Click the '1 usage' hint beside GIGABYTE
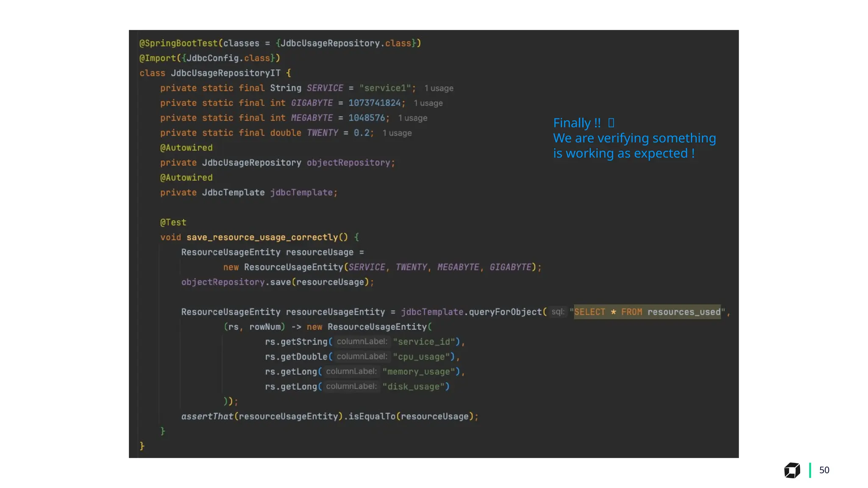Viewport: 868px width, 488px height. (428, 103)
